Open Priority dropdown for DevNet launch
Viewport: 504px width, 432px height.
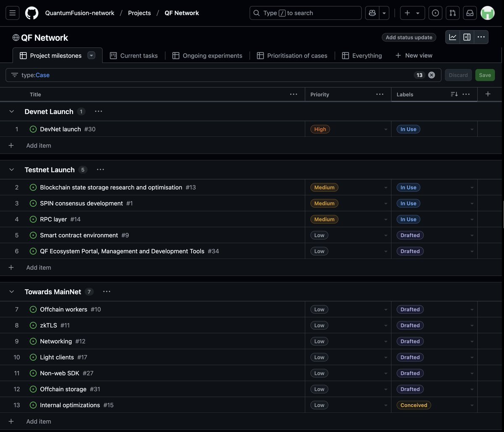point(386,129)
